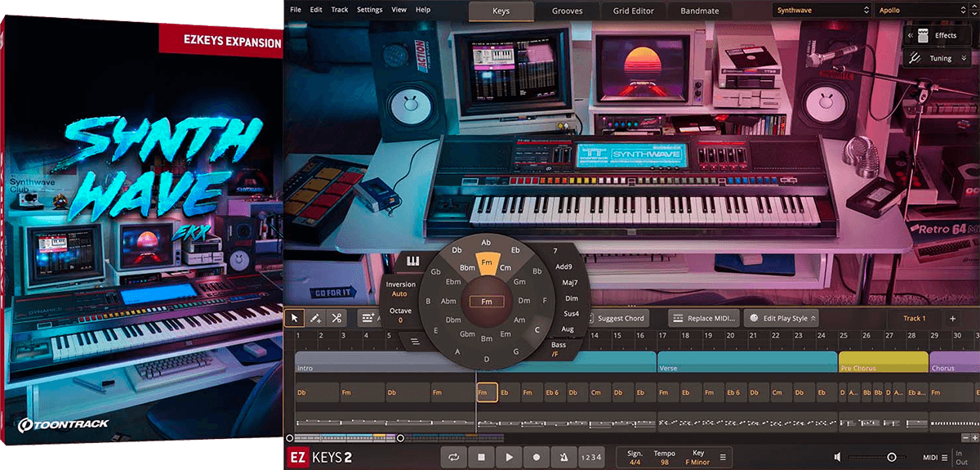Select Ab on the chord wheel
Screen dimensions: 980x470
pos(486,242)
